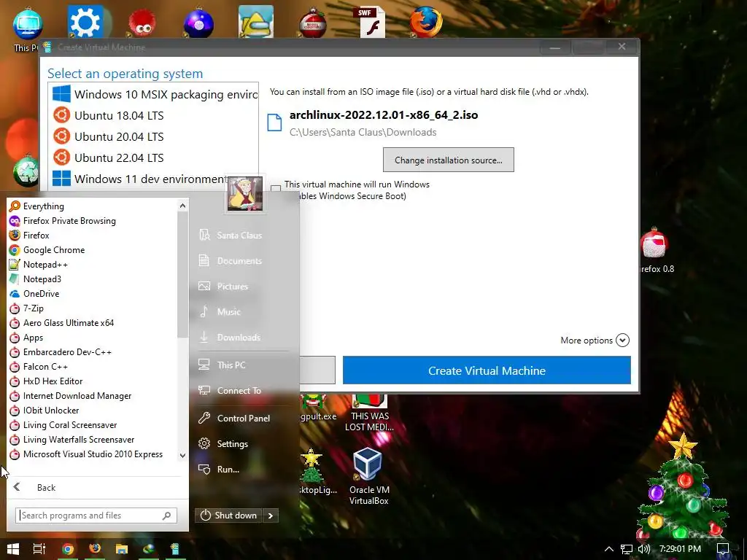Open Control Panel from start menu
The image size is (747, 560).
pos(243,419)
